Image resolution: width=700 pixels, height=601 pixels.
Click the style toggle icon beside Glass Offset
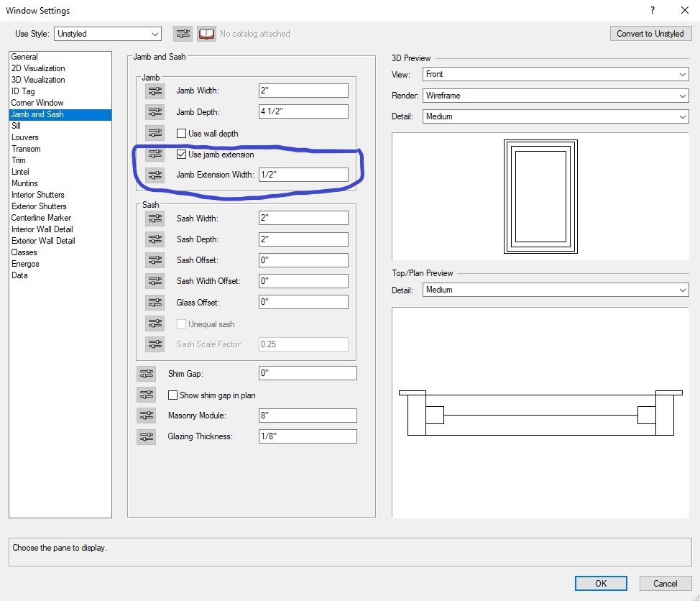pyautogui.click(x=155, y=303)
